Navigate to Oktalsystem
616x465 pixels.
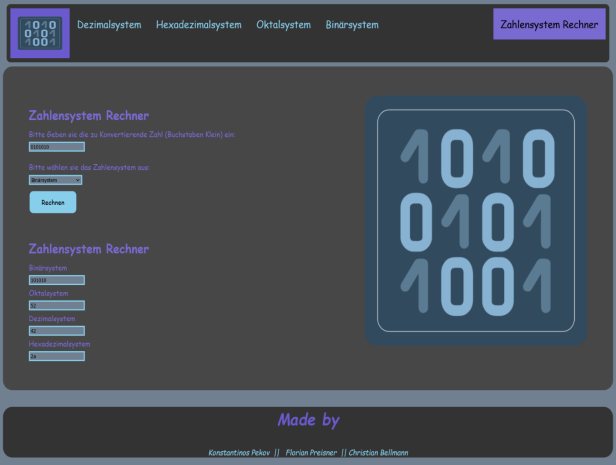[283, 25]
